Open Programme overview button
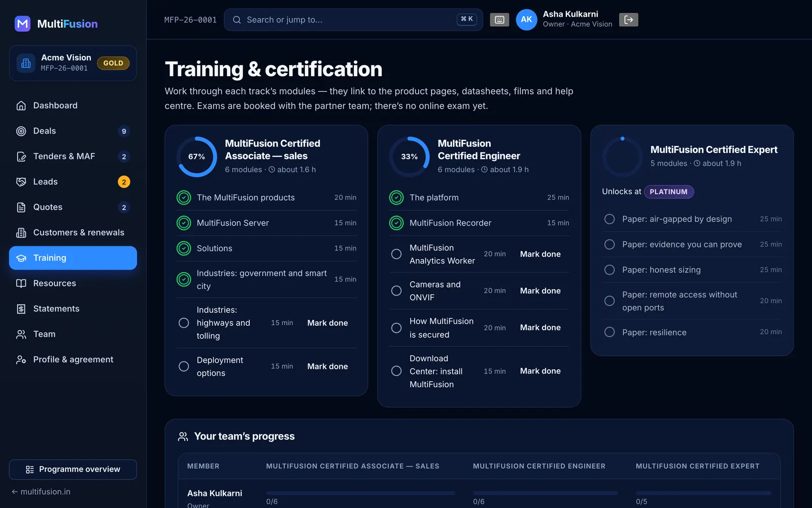 click(73, 469)
